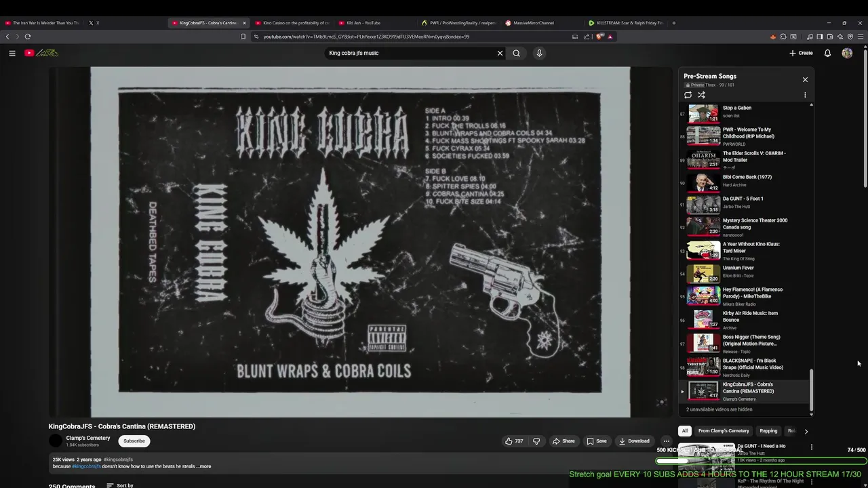
Task: Go back with the browser back arrow
Action: (7, 37)
